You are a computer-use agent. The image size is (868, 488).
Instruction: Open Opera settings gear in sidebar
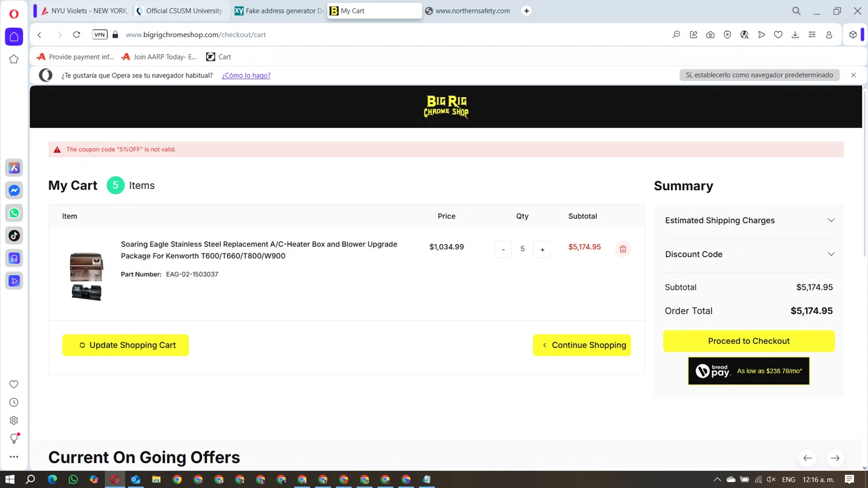pos(14,420)
